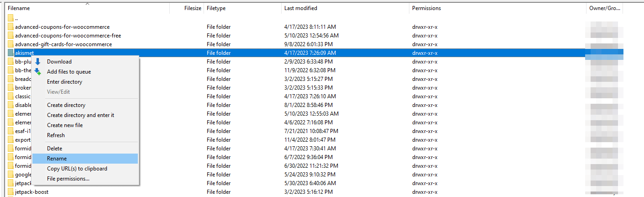Open File permissions... from the menu
The image size is (644, 197).
pyautogui.click(x=68, y=179)
